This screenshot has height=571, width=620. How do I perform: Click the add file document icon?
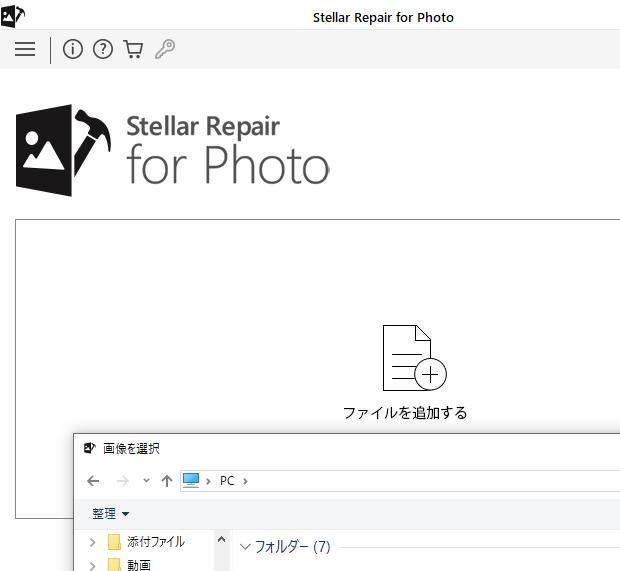tap(413, 358)
